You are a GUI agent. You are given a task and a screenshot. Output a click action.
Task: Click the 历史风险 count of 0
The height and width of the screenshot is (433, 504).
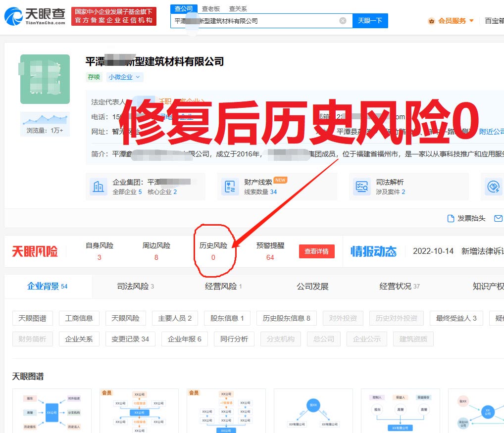tap(213, 257)
